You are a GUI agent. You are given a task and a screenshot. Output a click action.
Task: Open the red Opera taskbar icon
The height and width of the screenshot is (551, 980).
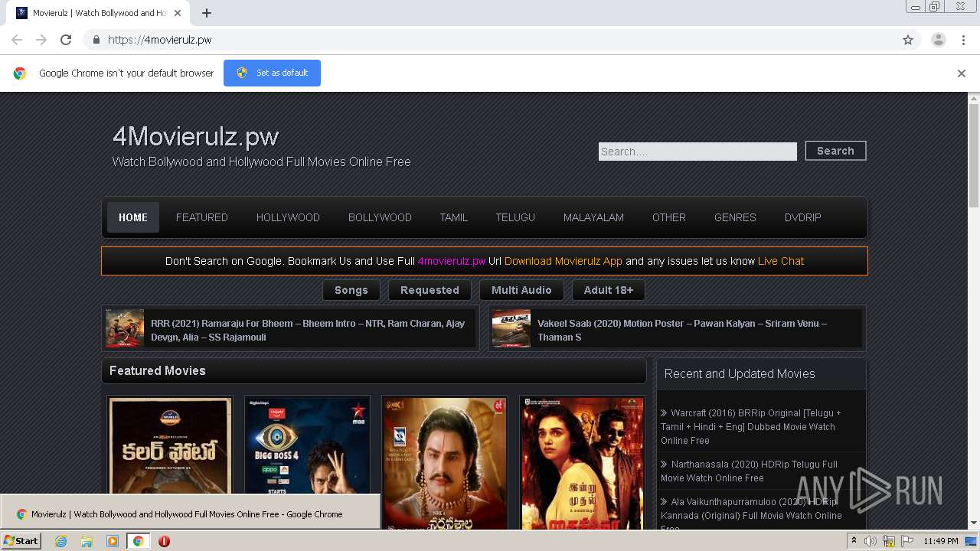coord(164,541)
